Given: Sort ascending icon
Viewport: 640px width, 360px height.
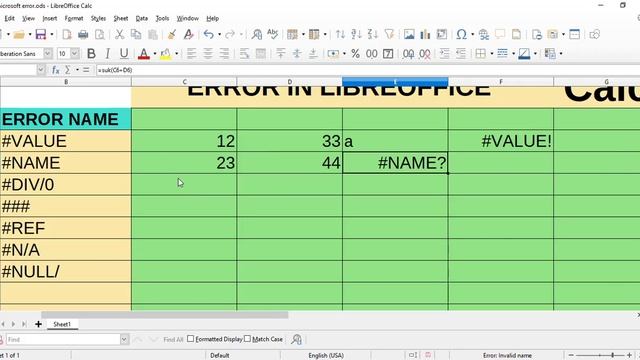Looking at the screenshot, I should [356, 34].
